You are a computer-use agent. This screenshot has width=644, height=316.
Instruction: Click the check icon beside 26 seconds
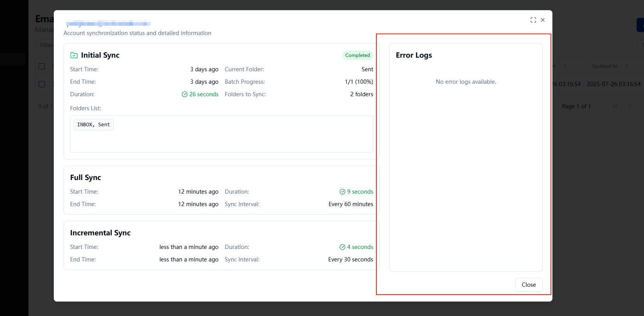(185, 94)
